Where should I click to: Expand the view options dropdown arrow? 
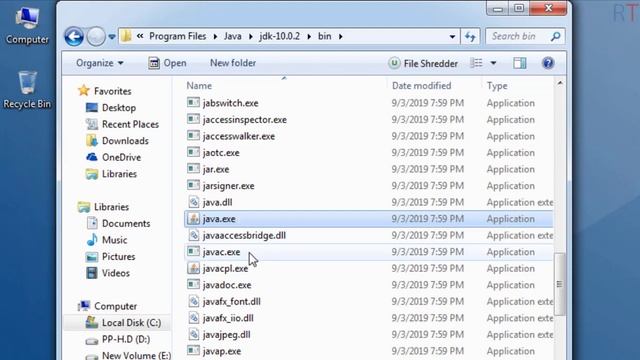(x=493, y=63)
